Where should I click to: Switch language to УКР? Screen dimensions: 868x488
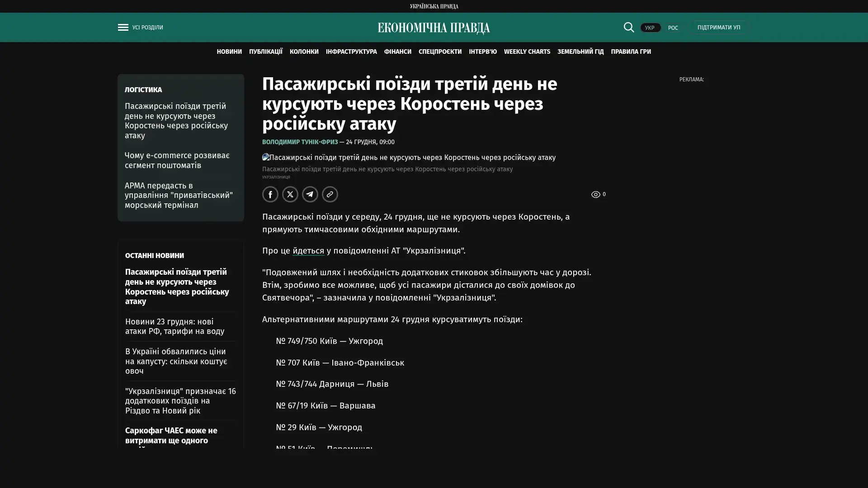click(x=650, y=28)
